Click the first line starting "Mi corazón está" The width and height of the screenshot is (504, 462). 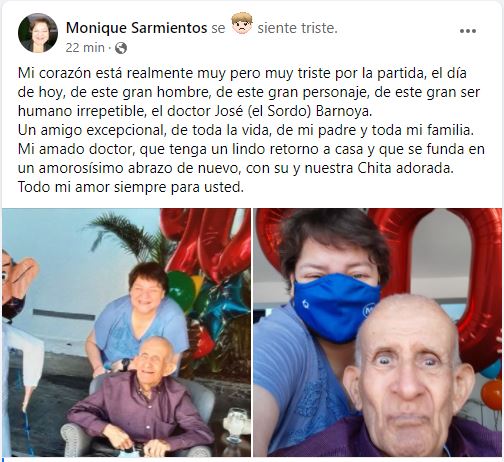pyautogui.click(x=242, y=73)
